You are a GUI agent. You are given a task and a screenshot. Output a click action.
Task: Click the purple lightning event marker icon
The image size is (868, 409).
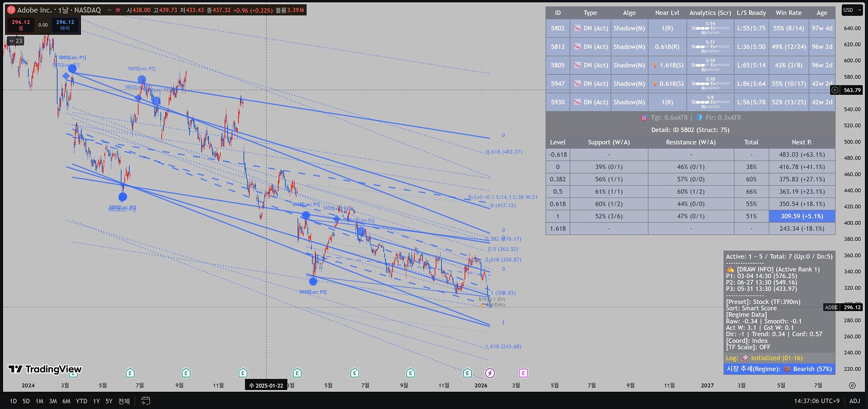point(490,373)
